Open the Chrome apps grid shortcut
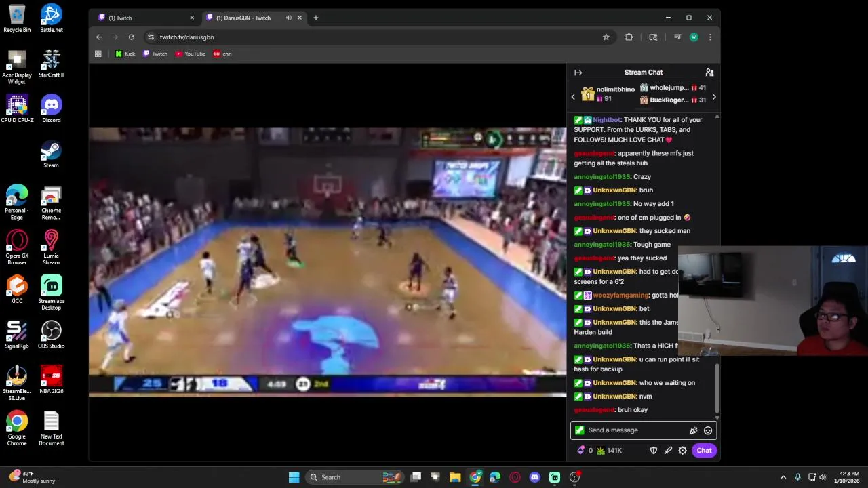868x488 pixels. click(x=98, y=54)
